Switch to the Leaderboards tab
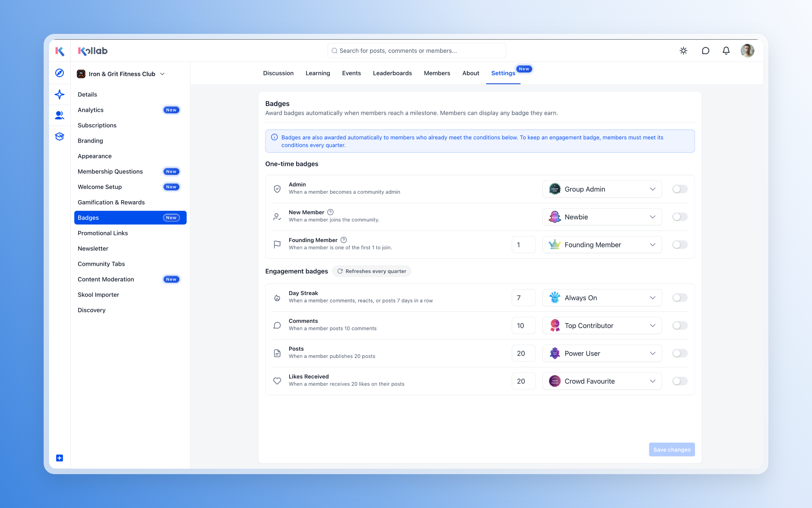The width and height of the screenshot is (812, 508). 392,73
